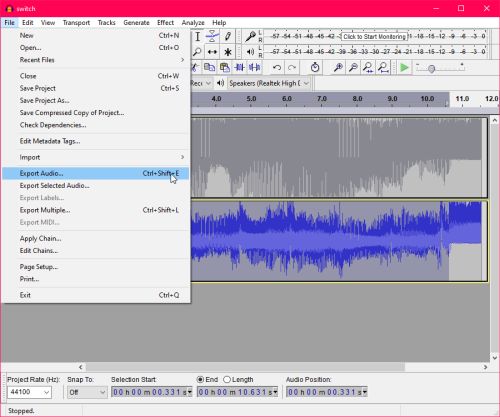Open the Edit menu
The width and height of the screenshot is (500, 417).
28,23
